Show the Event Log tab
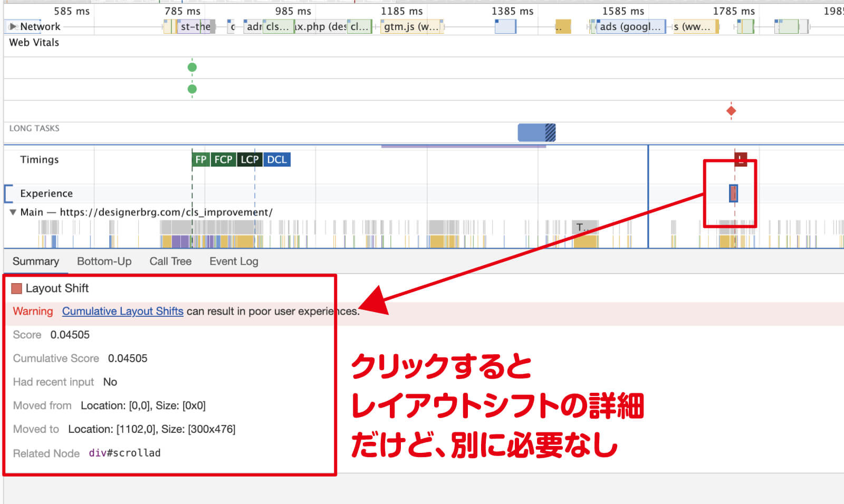The width and height of the screenshot is (844, 504). [234, 261]
